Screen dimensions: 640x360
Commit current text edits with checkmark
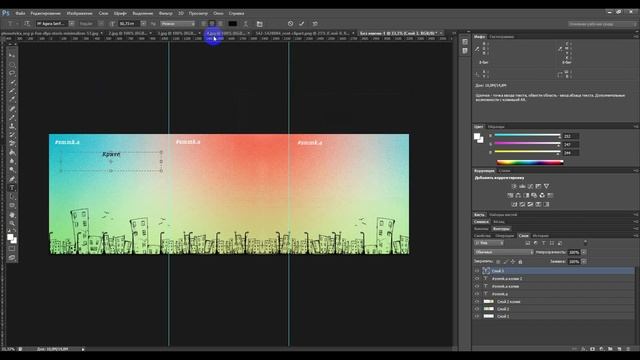click(x=302, y=24)
